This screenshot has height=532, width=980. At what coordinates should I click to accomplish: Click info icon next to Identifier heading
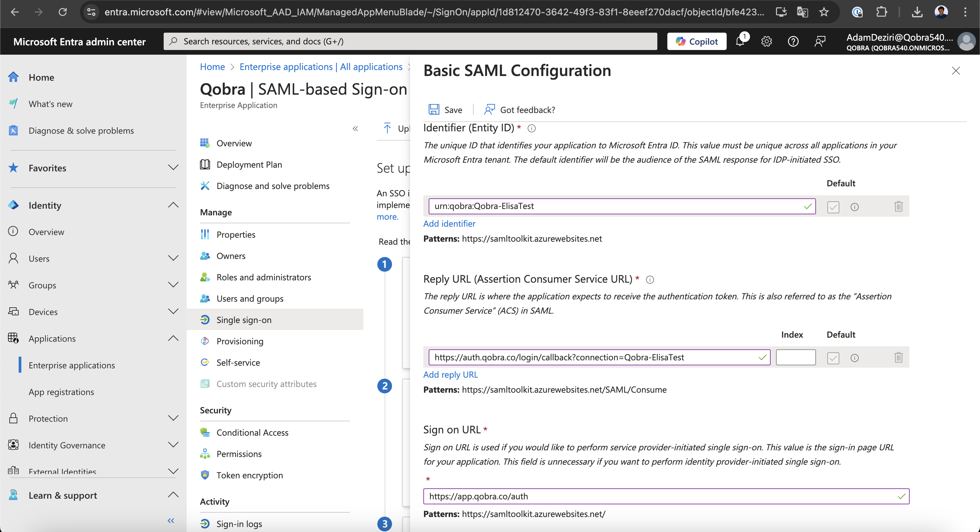531,128
